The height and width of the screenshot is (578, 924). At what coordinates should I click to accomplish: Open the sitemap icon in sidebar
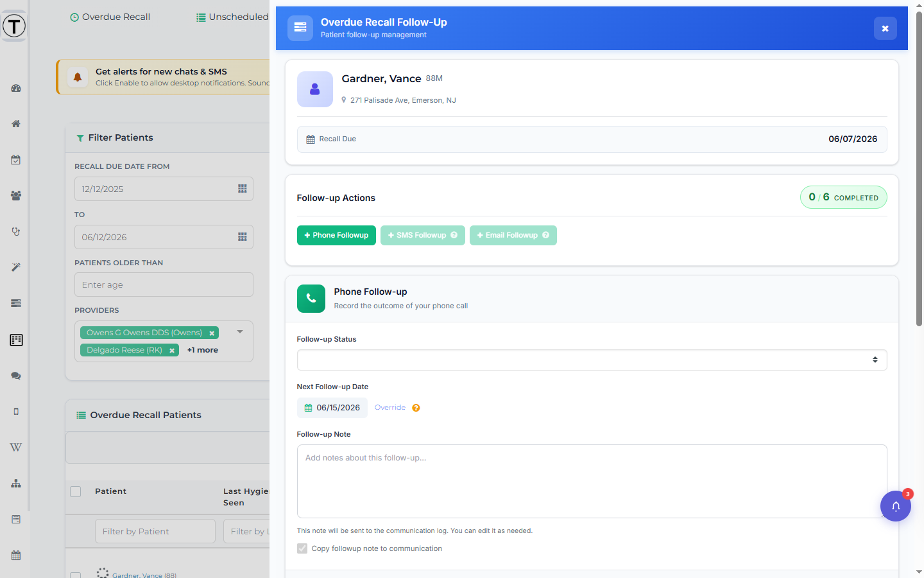pyautogui.click(x=16, y=484)
